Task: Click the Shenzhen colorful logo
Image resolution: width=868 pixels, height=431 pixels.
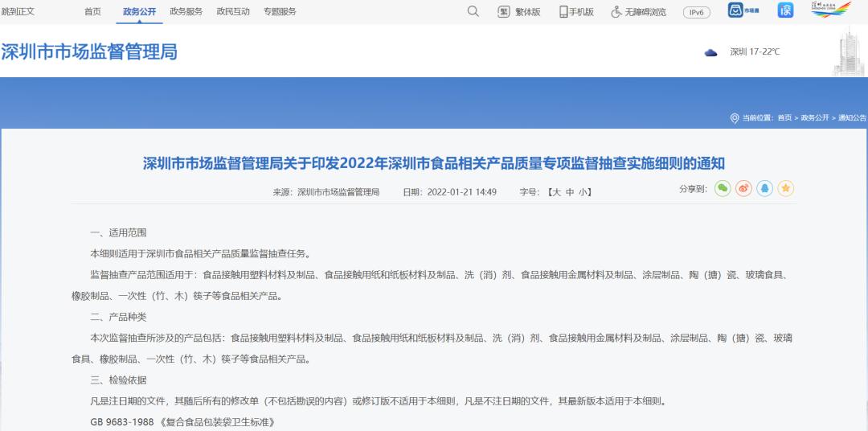Action: pos(830,10)
